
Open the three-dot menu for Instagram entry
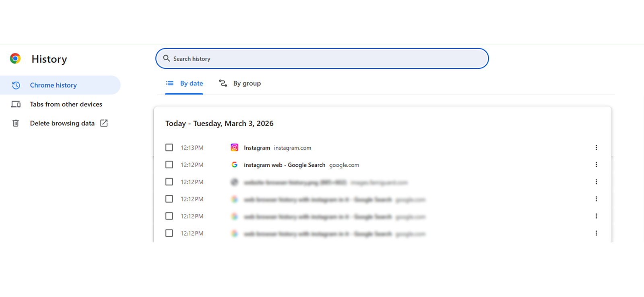(x=596, y=147)
